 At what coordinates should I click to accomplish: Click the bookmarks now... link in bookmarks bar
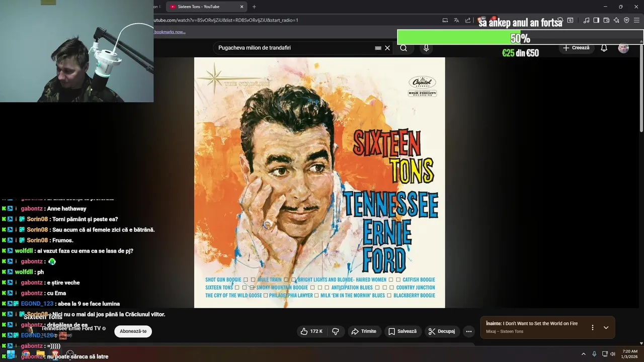(170, 32)
